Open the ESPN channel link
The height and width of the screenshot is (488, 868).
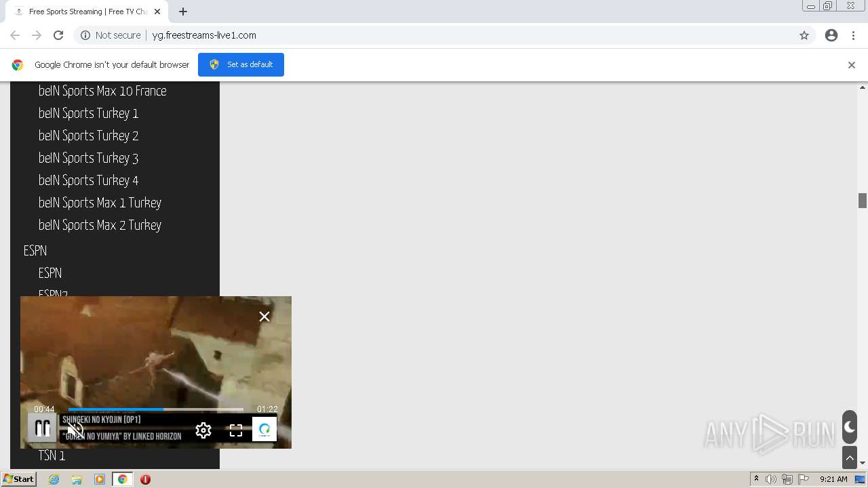[x=50, y=273]
